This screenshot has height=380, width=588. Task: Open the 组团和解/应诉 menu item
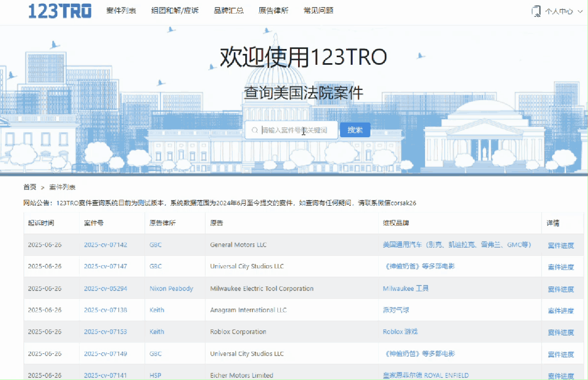coord(175,10)
